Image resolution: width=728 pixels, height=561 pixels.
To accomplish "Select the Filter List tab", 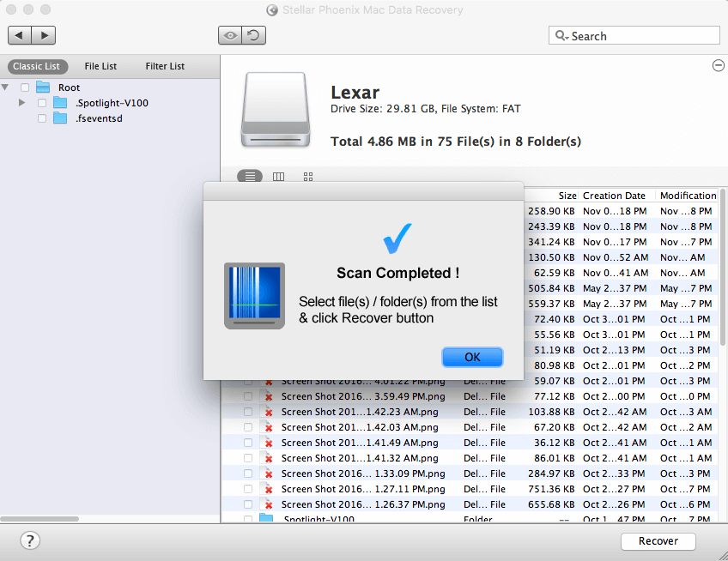I will (x=165, y=66).
